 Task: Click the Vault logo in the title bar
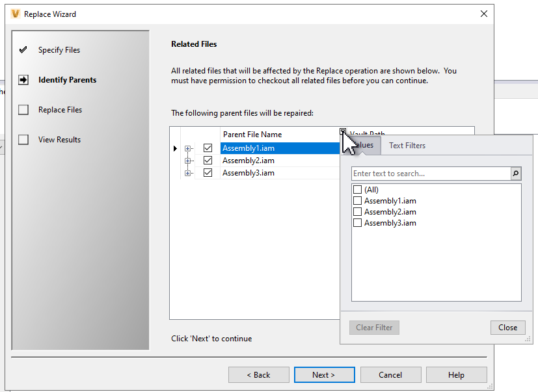point(16,14)
